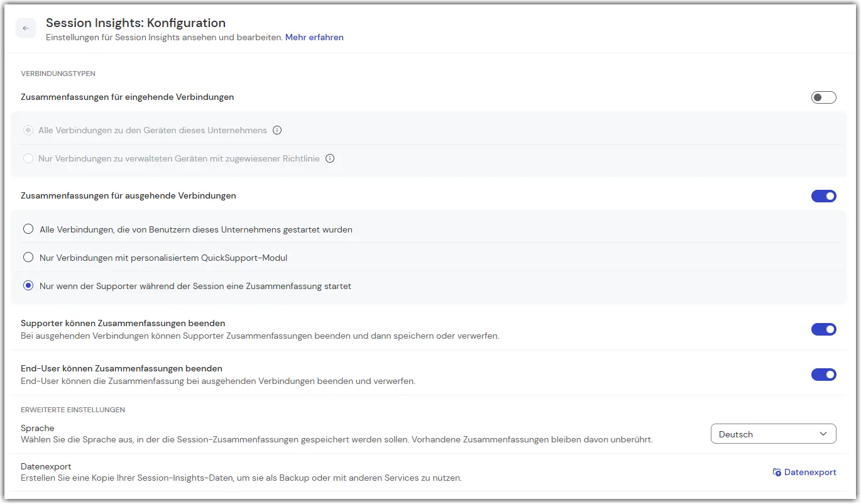Viewport: 861px width, 504px height.
Task: Click 'Zusammenfassungen für ausgehende Verbindungen' label
Action: (128, 196)
